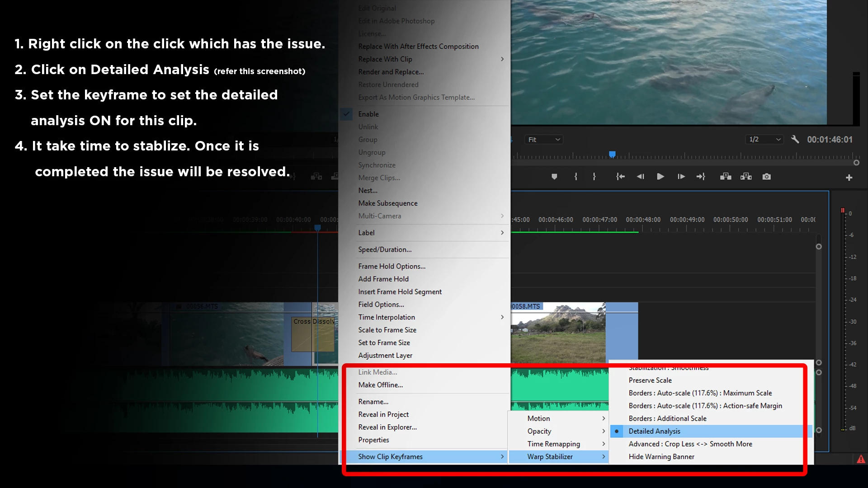Open monitor settings wrench icon
The height and width of the screenshot is (488, 868).
(795, 139)
